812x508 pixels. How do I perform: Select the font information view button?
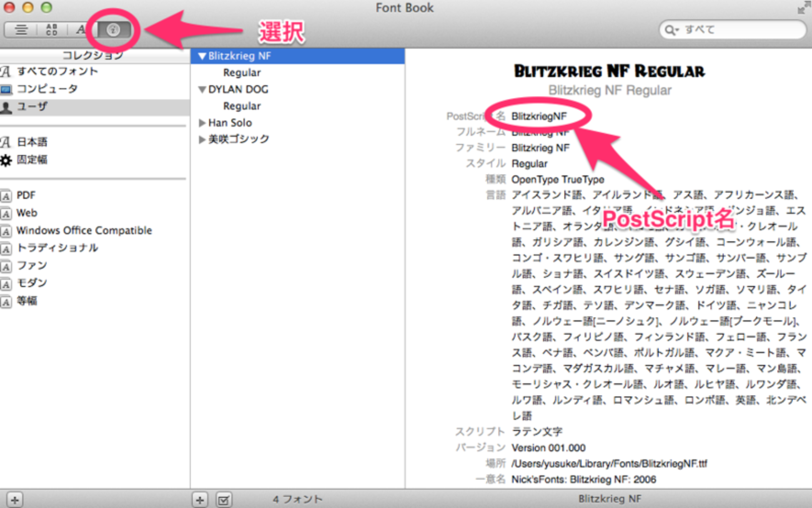[113, 29]
